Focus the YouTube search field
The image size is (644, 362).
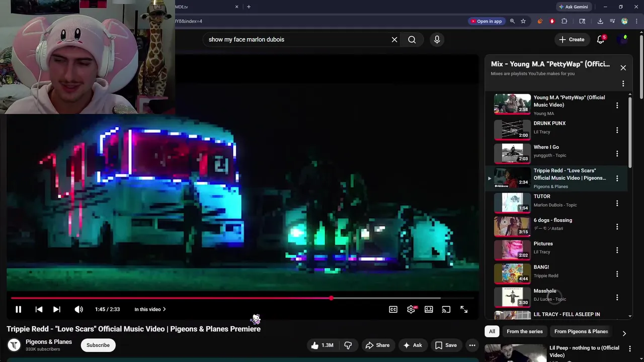click(297, 39)
